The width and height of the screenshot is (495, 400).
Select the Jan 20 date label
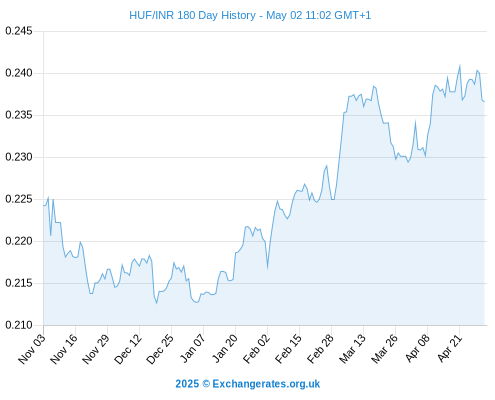(225, 348)
